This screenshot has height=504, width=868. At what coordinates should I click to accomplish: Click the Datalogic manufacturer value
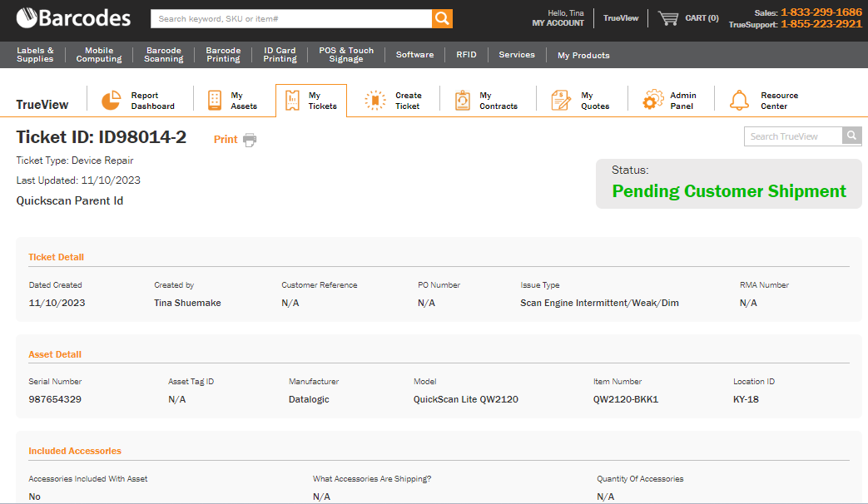[309, 399]
